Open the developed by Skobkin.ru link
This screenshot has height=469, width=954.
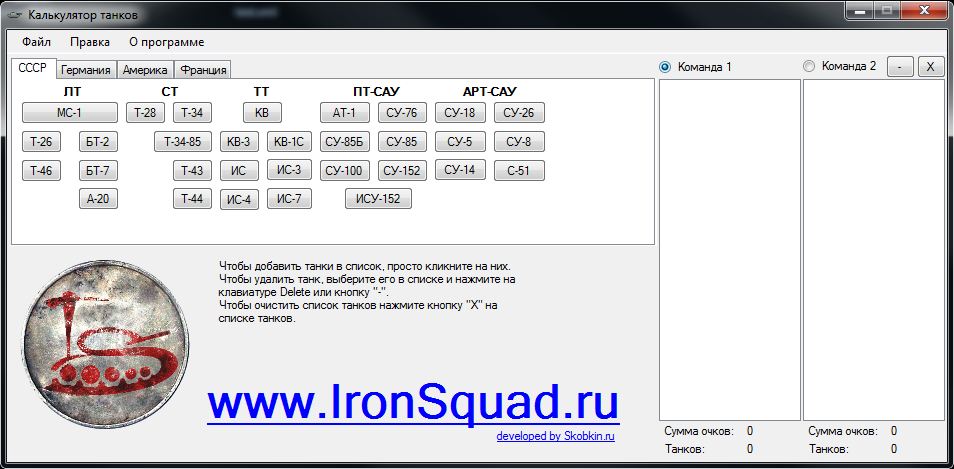(555, 436)
